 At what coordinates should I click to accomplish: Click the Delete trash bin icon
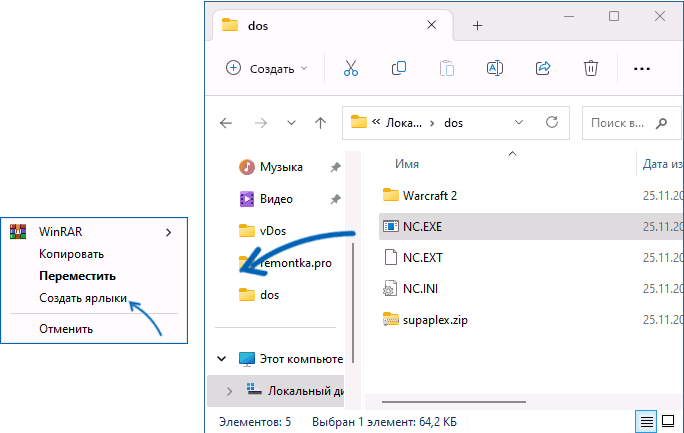coord(591,68)
